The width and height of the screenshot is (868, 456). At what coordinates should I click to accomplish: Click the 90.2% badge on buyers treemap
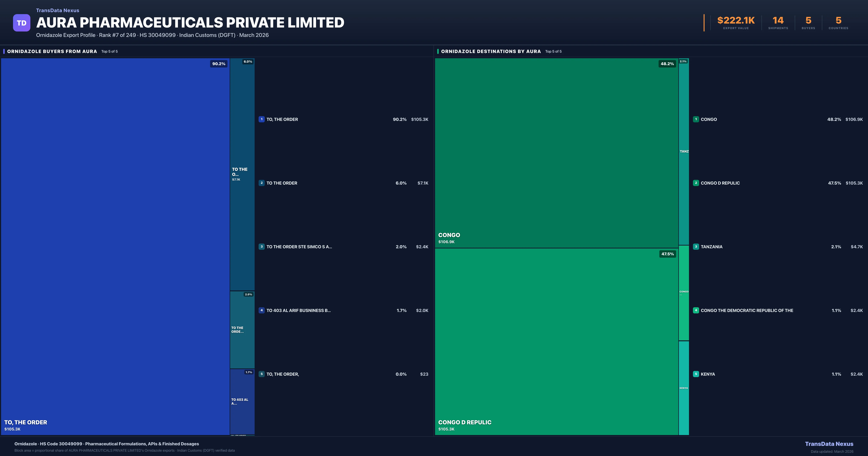[219, 64]
